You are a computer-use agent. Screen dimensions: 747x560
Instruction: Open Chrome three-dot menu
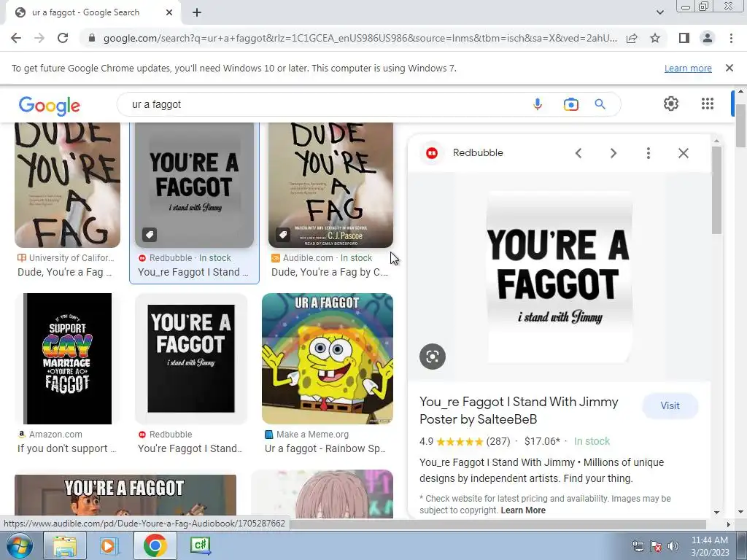731,38
